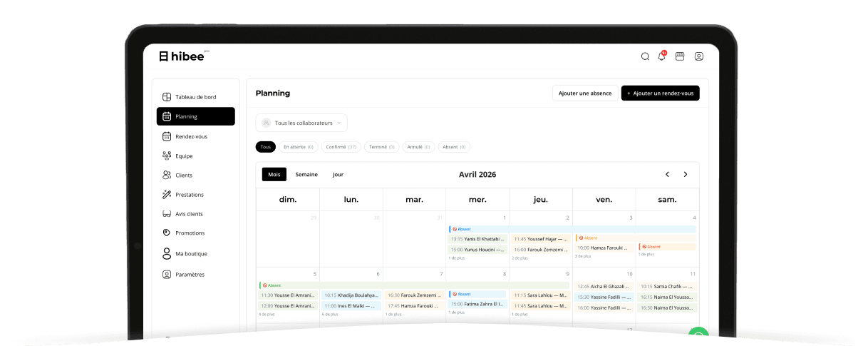Click the Tableau de bord sidebar icon
This screenshot has height=346, width=868.
[x=167, y=97]
